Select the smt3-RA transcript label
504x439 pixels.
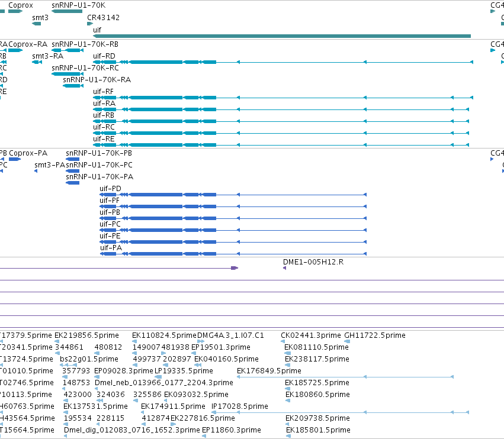[47, 56]
